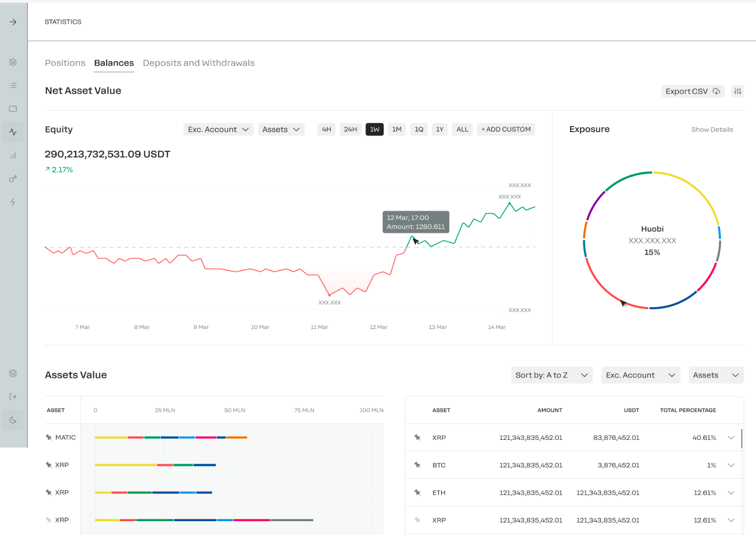Open the sliders settings icon beside Export CSV

pos(738,91)
